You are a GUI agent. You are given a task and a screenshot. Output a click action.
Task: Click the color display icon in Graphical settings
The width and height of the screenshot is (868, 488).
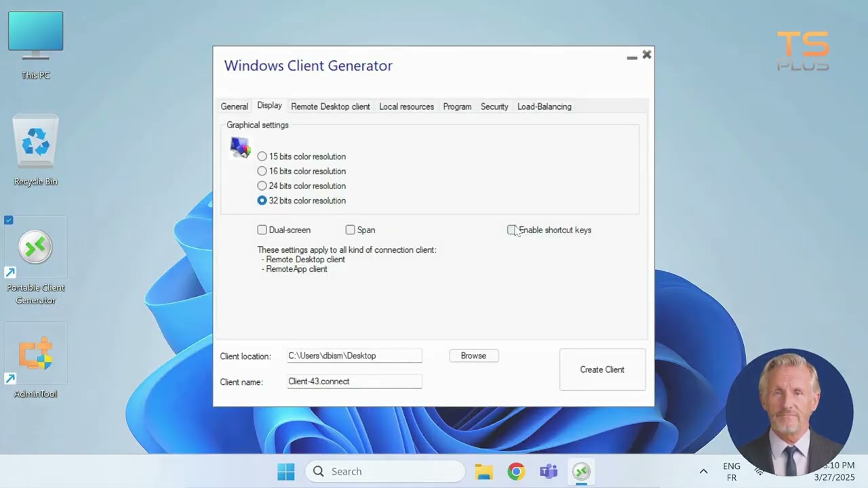240,147
